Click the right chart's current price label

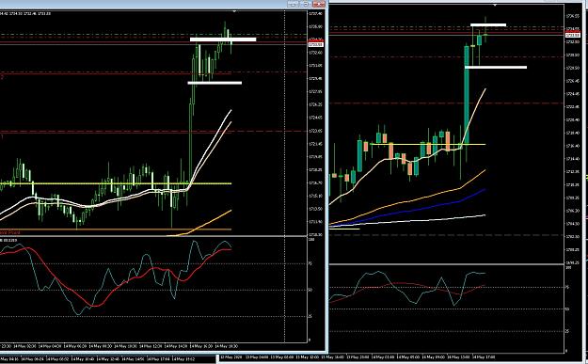(572, 35)
